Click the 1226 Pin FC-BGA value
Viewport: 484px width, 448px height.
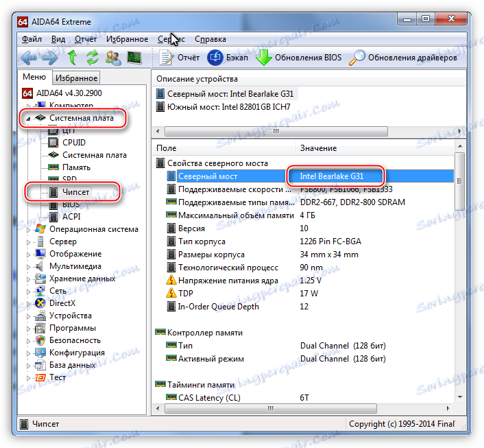pos(330,241)
